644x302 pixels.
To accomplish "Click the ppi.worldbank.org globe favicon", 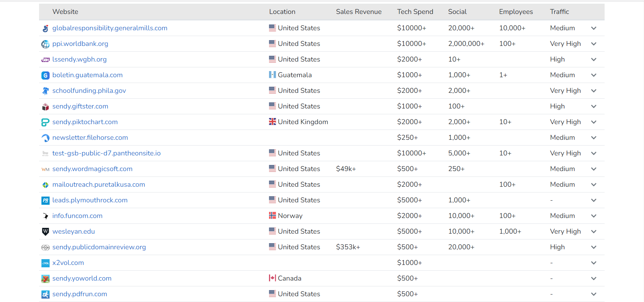I will click(45, 44).
